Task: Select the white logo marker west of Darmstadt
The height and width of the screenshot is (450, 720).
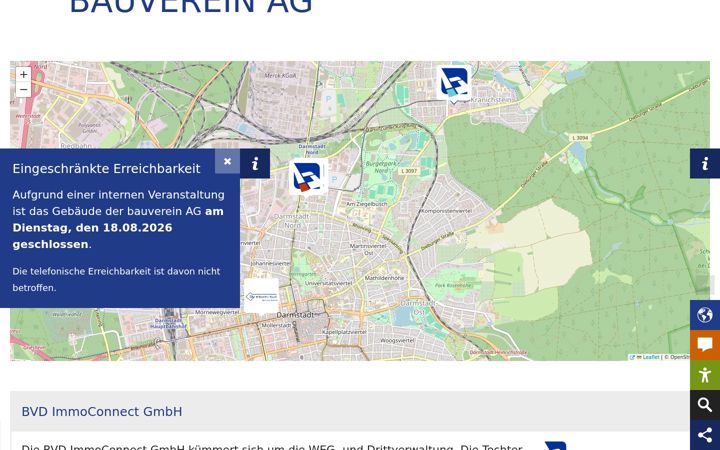Action: [261, 296]
